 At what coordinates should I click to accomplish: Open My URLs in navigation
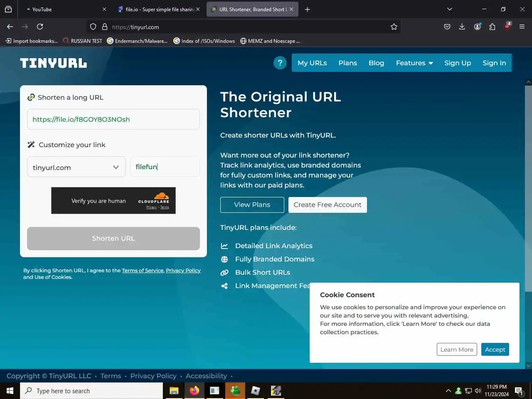pyautogui.click(x=312, y=63)
